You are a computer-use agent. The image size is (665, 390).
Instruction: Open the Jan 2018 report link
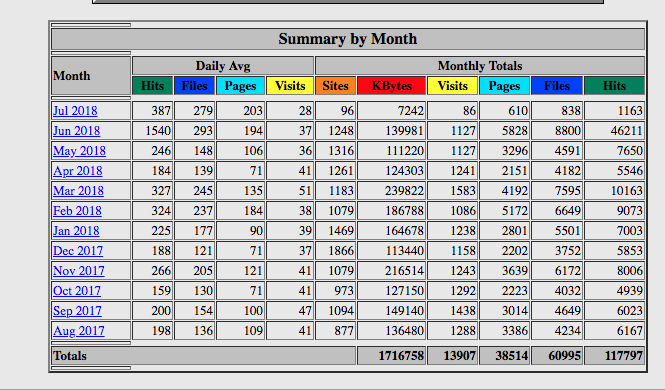pos(76,231)
